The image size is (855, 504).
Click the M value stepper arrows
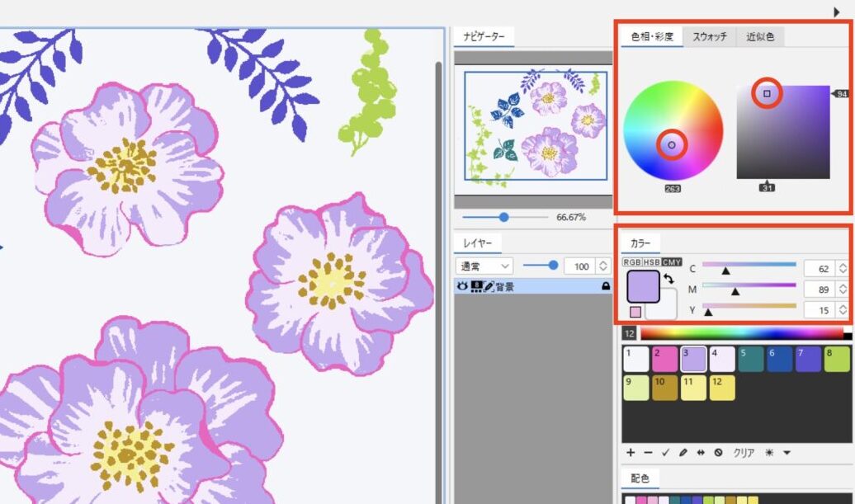843,289
